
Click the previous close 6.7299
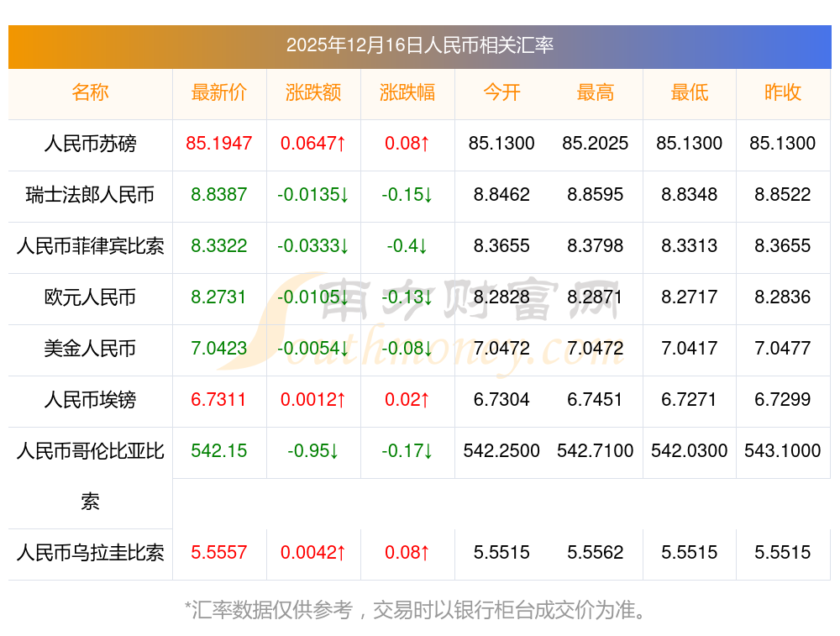coord(783,399)
